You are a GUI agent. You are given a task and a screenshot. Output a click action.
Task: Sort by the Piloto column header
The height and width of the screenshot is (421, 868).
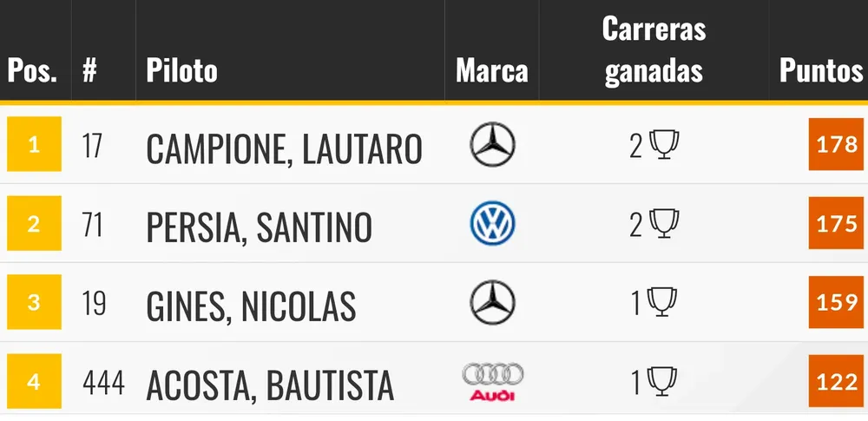[181, 70]
